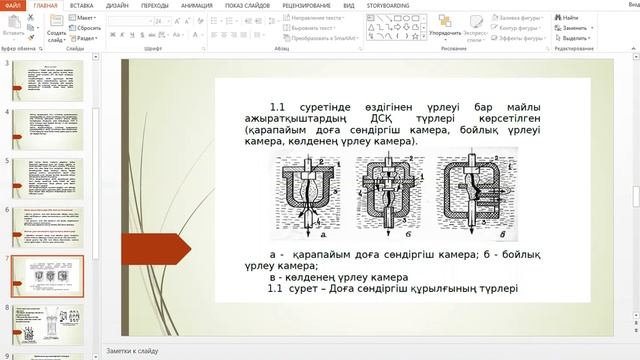
Task: Open the Заменить dropdown arrow
Action: tap(592, 28)
